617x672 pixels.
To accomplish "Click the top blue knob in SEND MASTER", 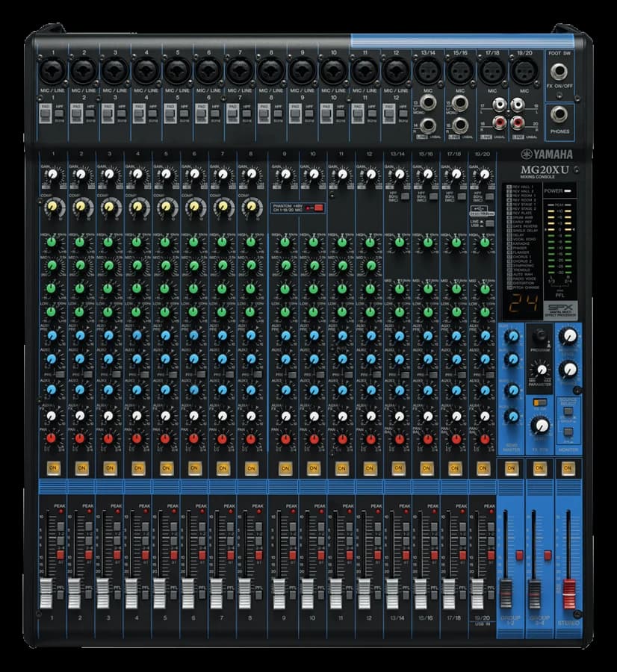I will (x=511, y=336).
